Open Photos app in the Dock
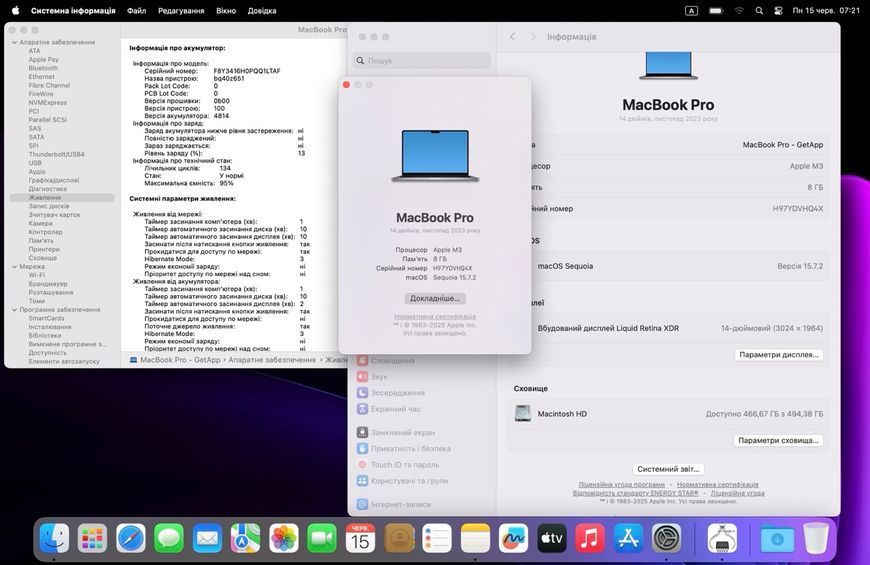 (x=284, y=538)
